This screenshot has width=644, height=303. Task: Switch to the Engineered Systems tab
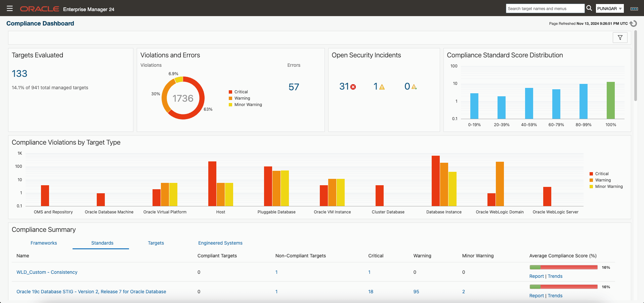tap(220, 243)
